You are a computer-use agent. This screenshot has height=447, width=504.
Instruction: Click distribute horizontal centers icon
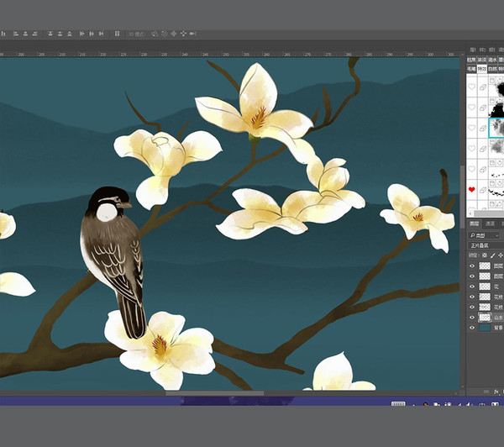click(x=92, y=34)
